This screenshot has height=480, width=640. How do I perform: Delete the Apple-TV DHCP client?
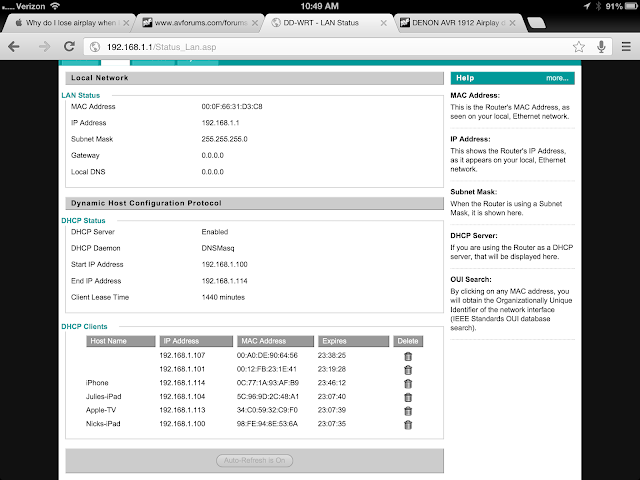coord(408,411)
